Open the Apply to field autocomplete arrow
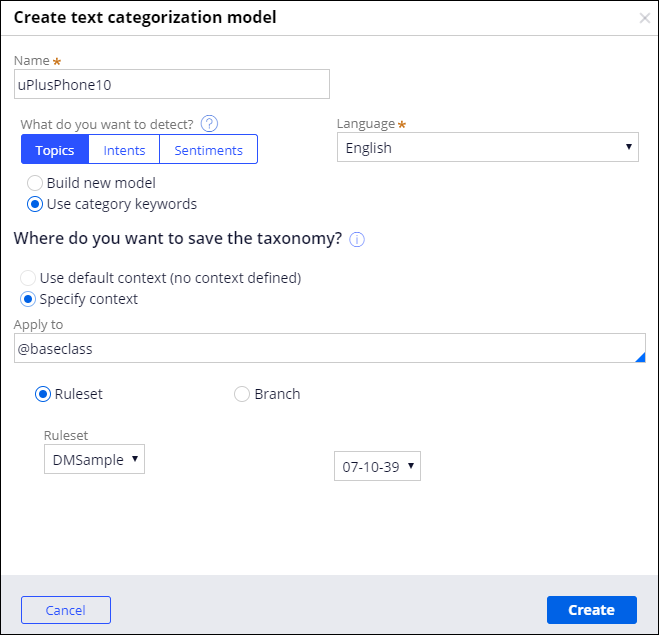The image size is (659, 635). [x=639, y=357]
